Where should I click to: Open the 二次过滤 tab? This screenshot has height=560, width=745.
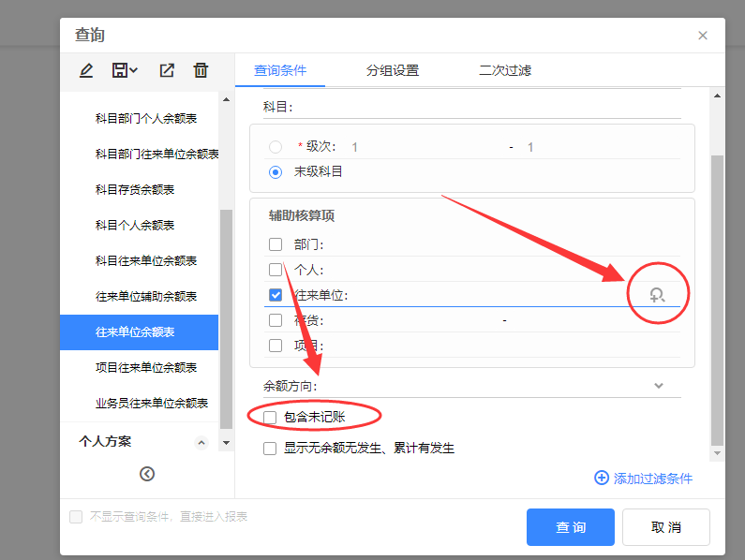[x=505, y=70]
